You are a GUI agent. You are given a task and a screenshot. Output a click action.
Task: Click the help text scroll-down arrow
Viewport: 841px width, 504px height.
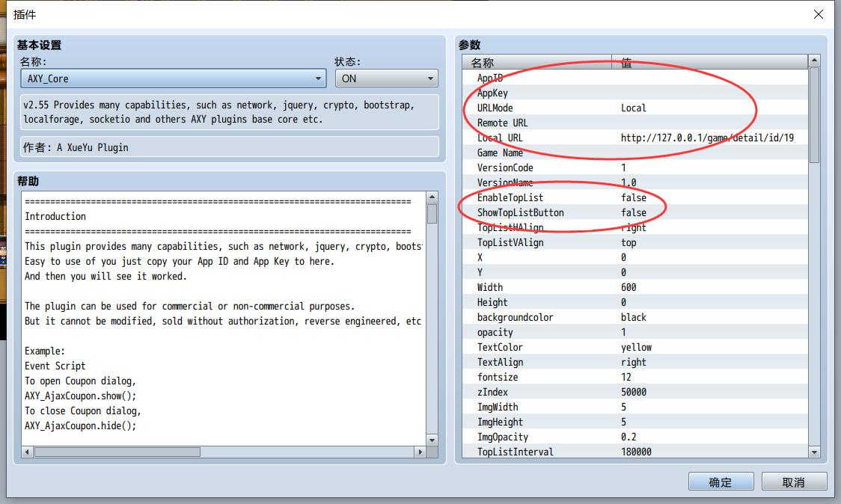[x=432, y=440]
